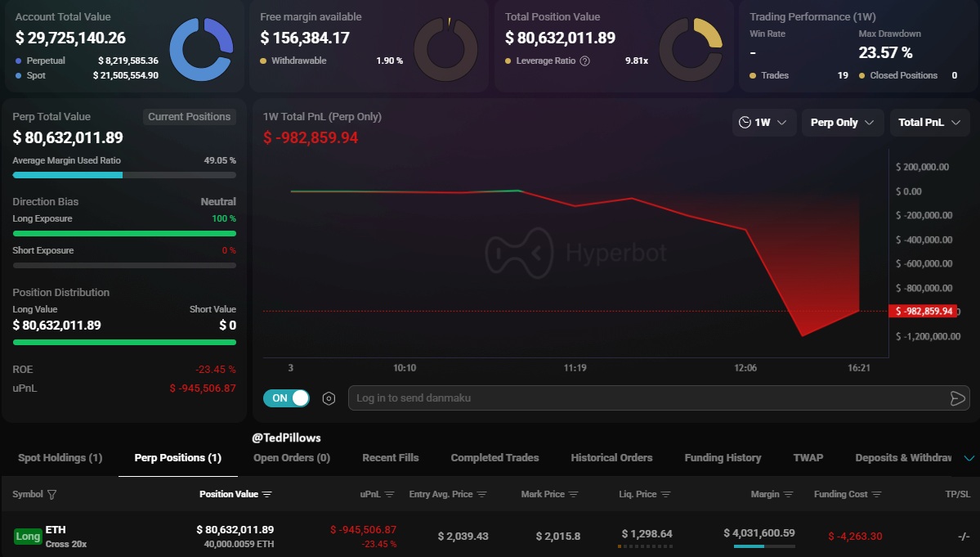Viewport: 980px width, 557px height.
Task: Open the Funding History tab
Action: click(723, 457)
